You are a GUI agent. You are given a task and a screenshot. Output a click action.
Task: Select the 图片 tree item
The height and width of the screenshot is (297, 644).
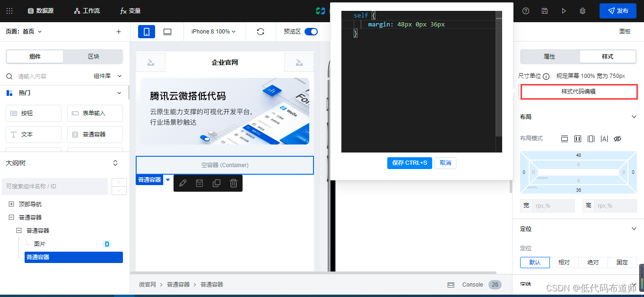[40, 244]
